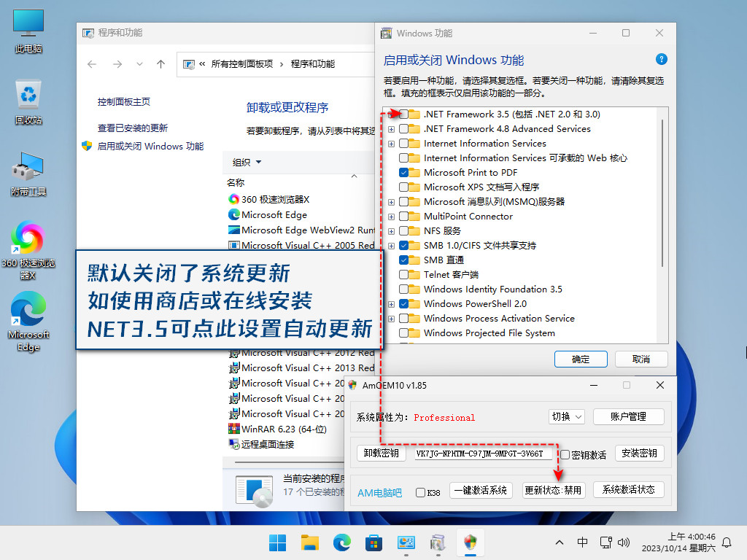
Task: Toggle K38 checkbox in AmOEM10
Action: [420, 492]
